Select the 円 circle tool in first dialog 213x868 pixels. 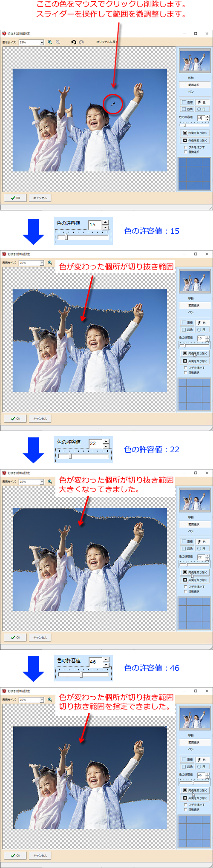click(202, 109)
